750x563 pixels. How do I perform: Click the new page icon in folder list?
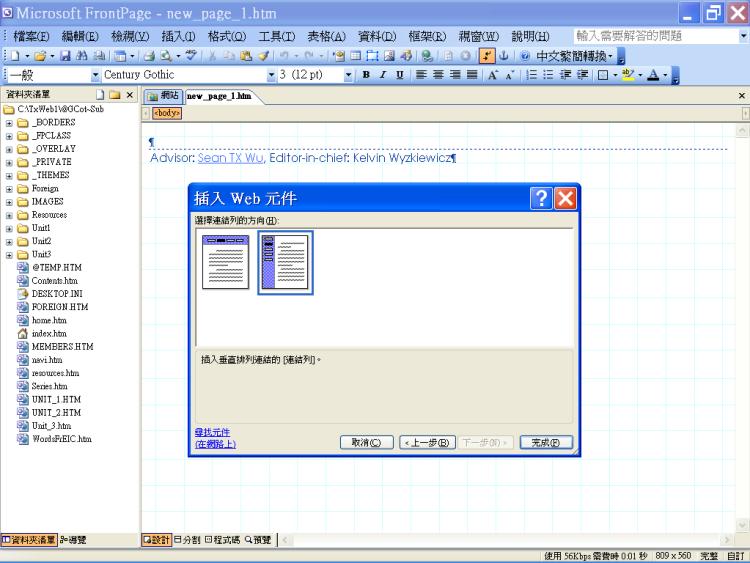pyautogui.click(x=100, y=95)
